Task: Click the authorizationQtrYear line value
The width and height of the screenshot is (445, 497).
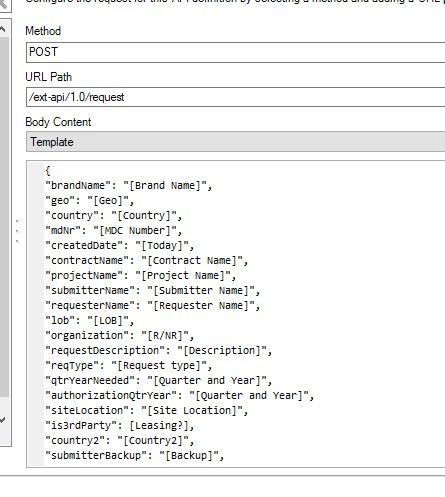Action: [x=250, y=396]
